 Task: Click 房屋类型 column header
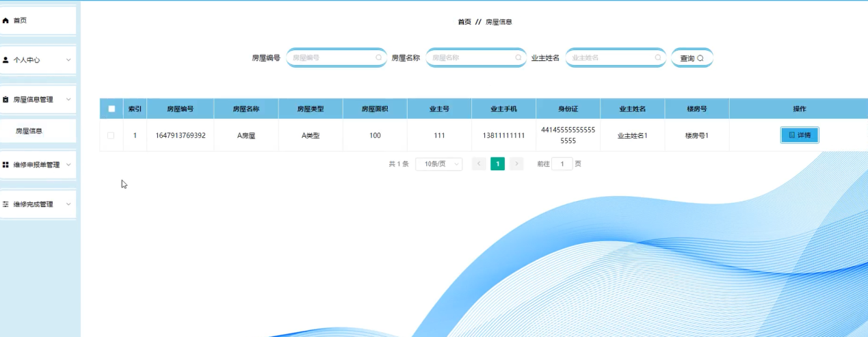[311, 109]
